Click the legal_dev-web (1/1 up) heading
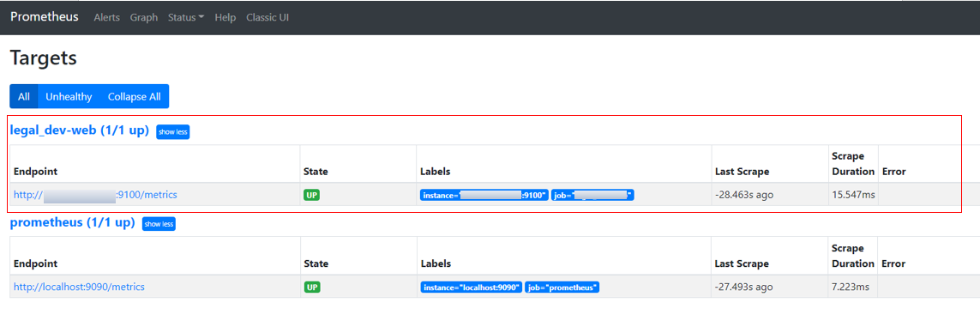This screenshot has height=327, width=980. (80, 130)
